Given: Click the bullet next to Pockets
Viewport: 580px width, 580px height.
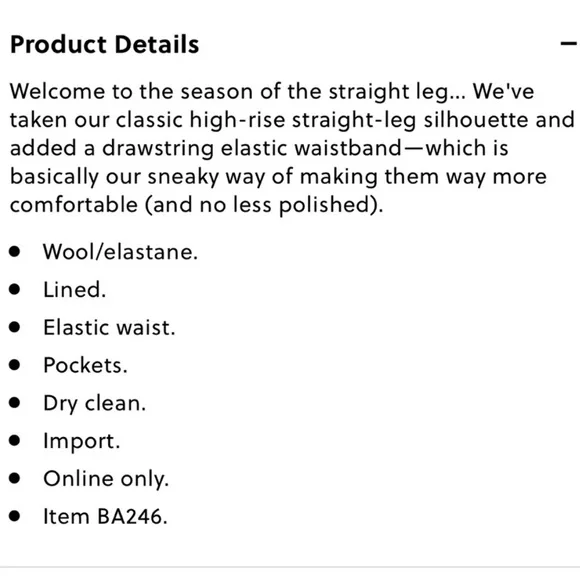Looking at the screenshot, I should 15,365.
